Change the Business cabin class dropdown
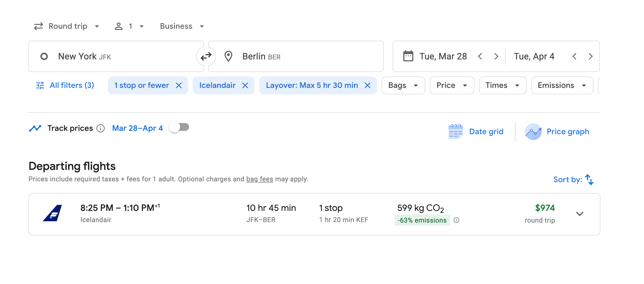644x284 pixels. coord(182,26)
